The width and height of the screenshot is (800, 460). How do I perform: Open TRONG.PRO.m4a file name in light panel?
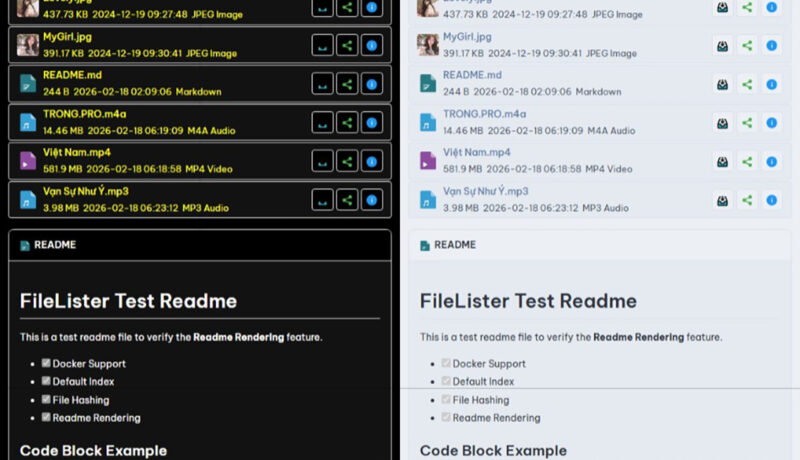point(485,114)
